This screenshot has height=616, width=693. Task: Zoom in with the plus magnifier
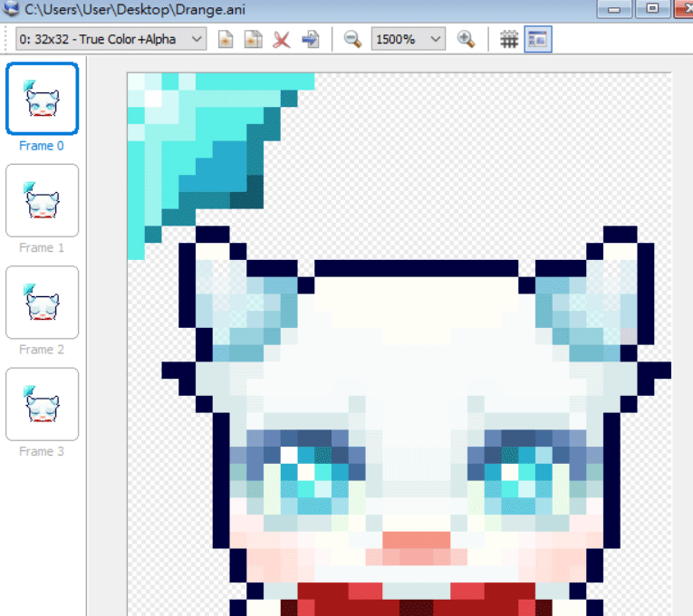[466, 39]
